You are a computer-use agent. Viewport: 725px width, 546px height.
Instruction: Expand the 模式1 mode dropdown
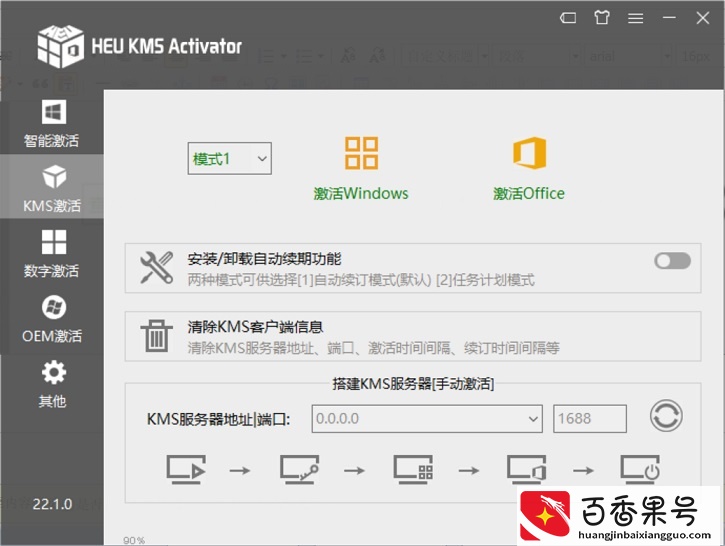229,159
